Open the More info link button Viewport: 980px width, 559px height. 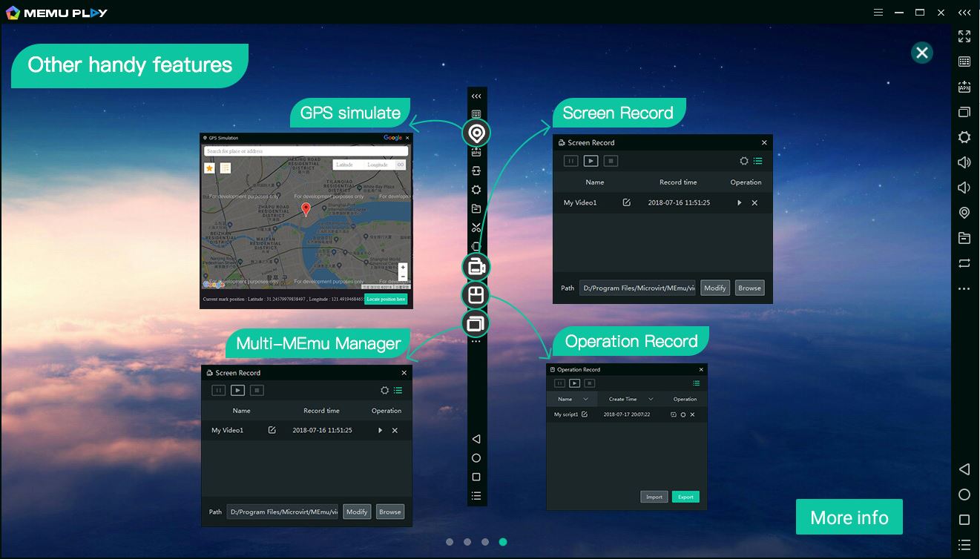pyautogui.click(x=849, y=517)
